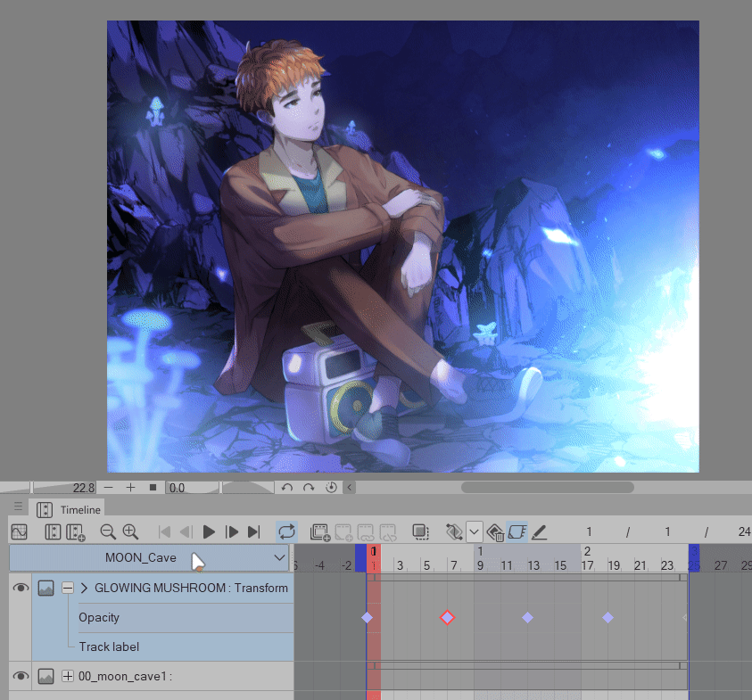Click the new timeline icon
Screen dimensions: 752x700
tap(75, 531)
